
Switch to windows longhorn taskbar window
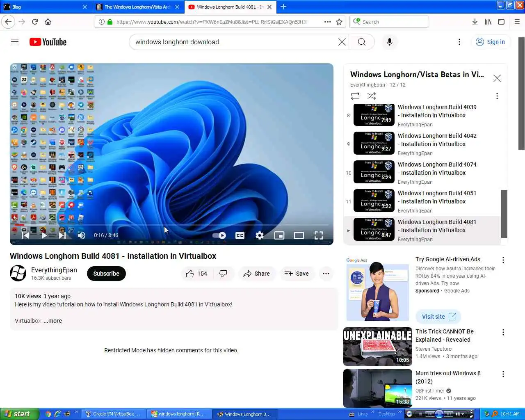(x=179, y=414)
